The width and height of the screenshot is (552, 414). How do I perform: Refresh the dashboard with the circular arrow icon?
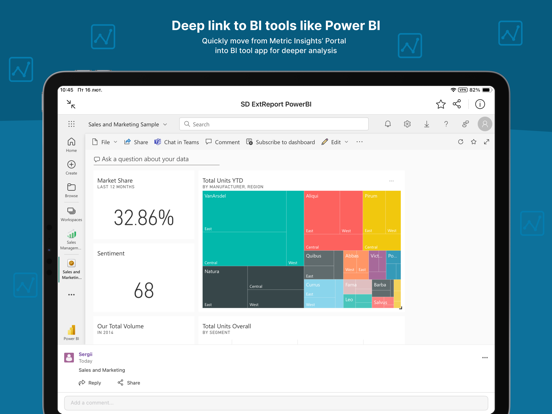click(460, 142)
